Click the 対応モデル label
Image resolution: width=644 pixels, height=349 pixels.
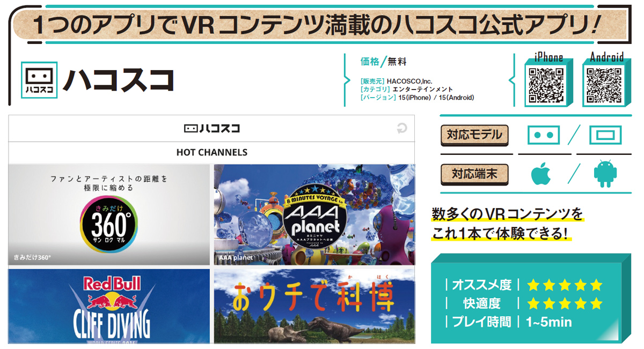click(474, 135)
